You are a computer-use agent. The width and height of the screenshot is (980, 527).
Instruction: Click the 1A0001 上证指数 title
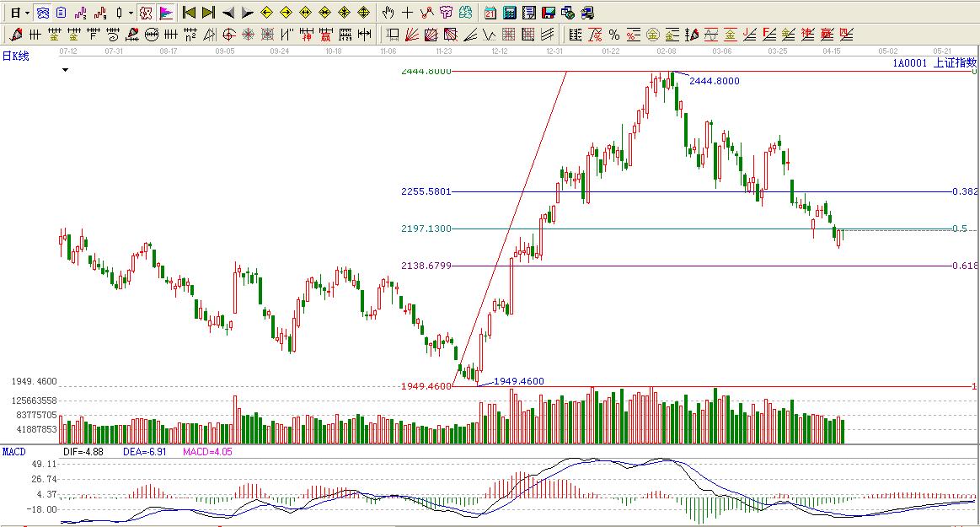(934, 62)
